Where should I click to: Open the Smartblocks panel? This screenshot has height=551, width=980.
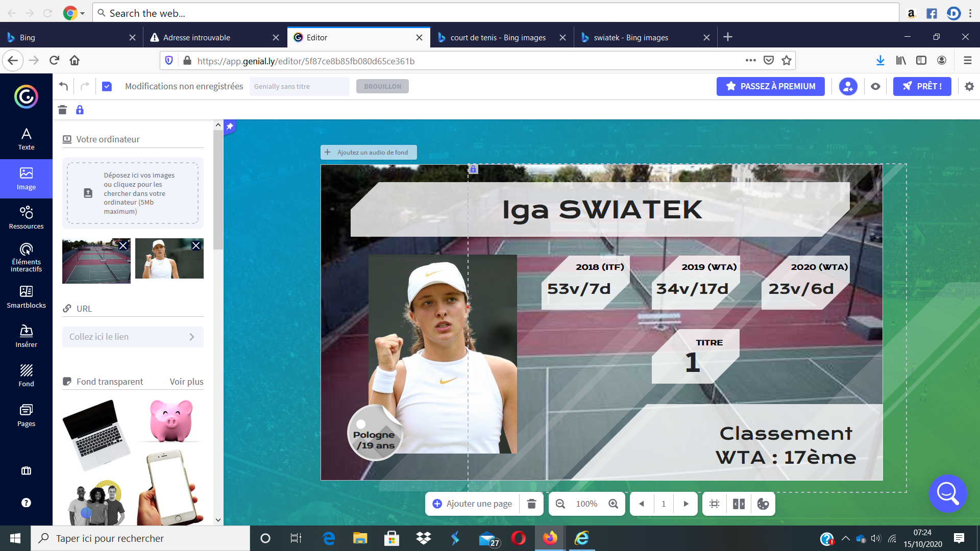[x=26, y=296]
